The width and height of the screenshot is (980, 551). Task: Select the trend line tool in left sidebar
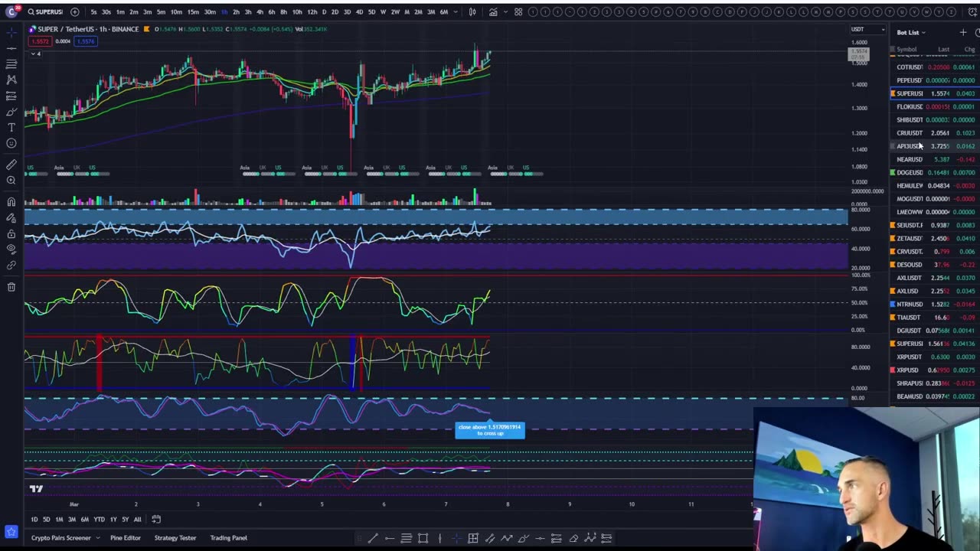[x=11, y=48]
